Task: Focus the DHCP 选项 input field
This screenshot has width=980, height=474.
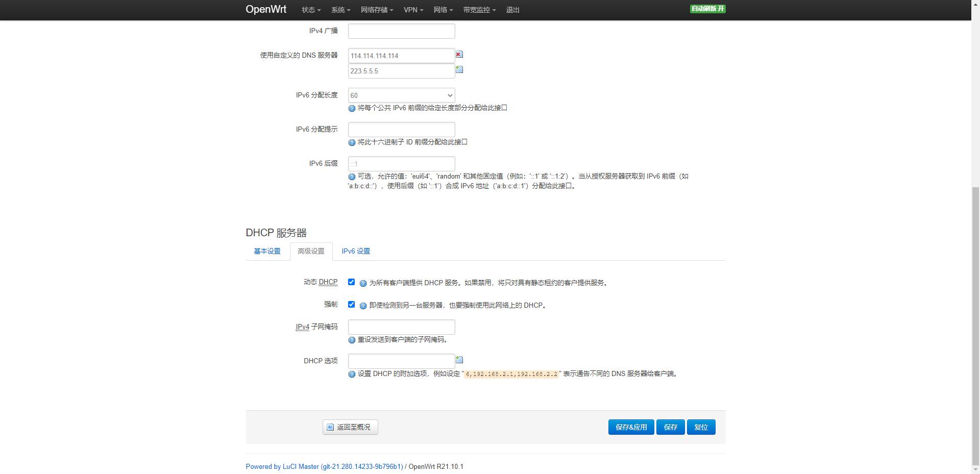Action: pos(402,361)
